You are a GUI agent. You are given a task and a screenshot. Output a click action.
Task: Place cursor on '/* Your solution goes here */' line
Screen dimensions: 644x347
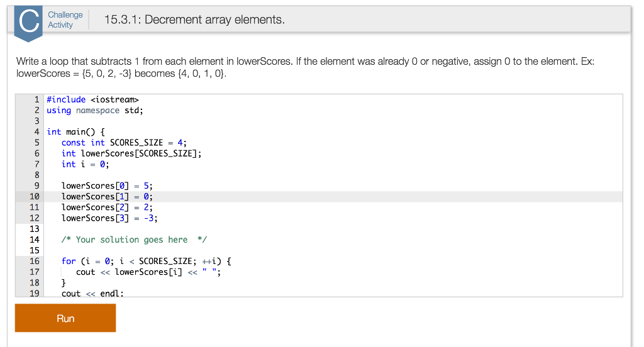tap(134, 240)
